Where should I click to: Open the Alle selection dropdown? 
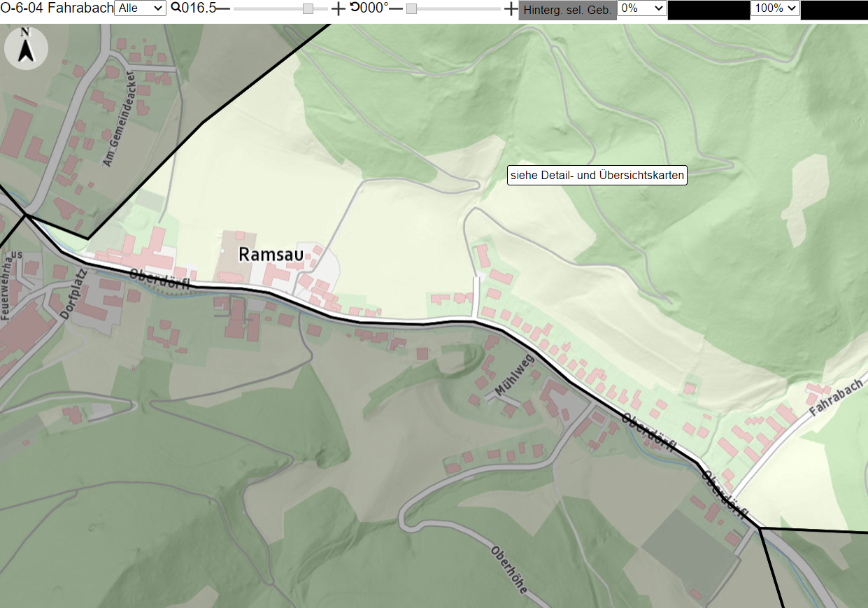pos(140,8)
